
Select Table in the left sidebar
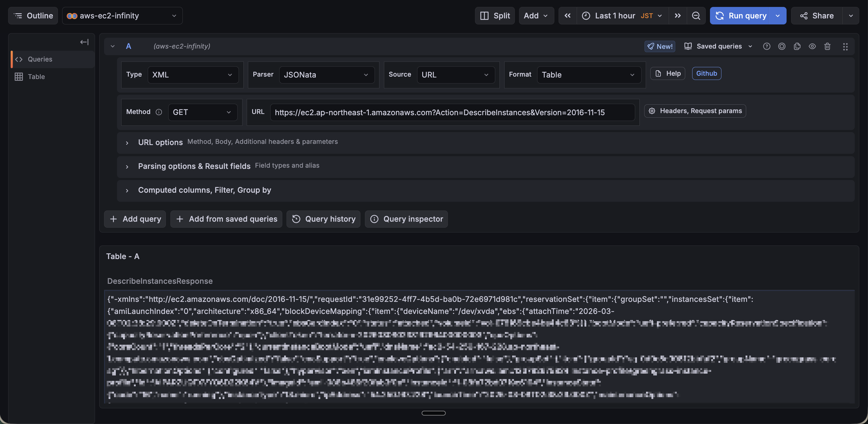click(x=36, y=77)
